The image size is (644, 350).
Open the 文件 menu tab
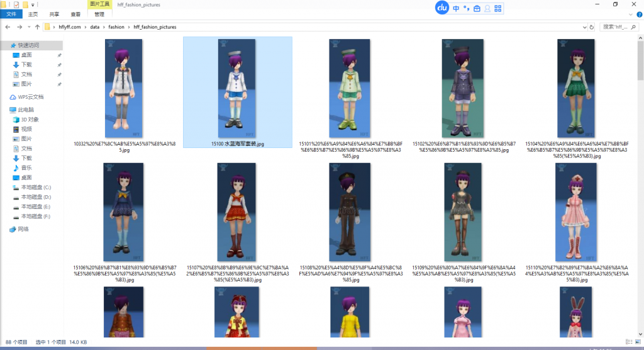point(11,14)
